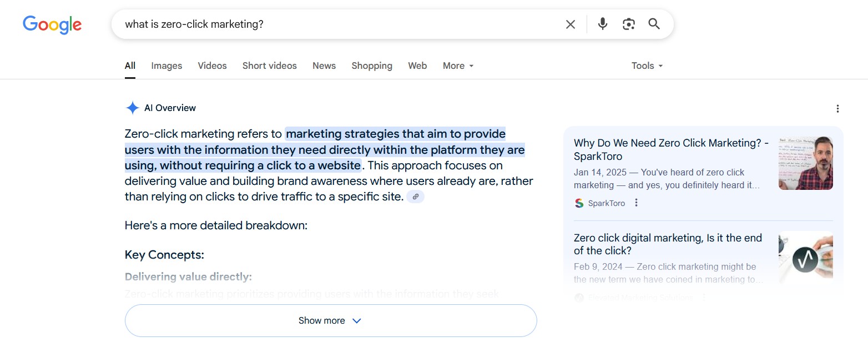
Task: Switch to the Videos tab
Action: point(212,66)
